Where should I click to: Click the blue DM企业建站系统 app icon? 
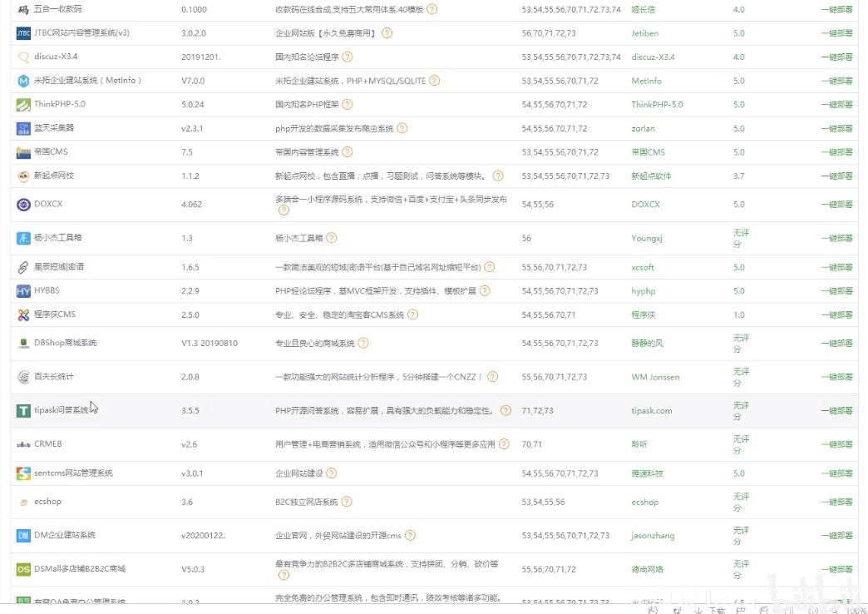tap(23, 536)
